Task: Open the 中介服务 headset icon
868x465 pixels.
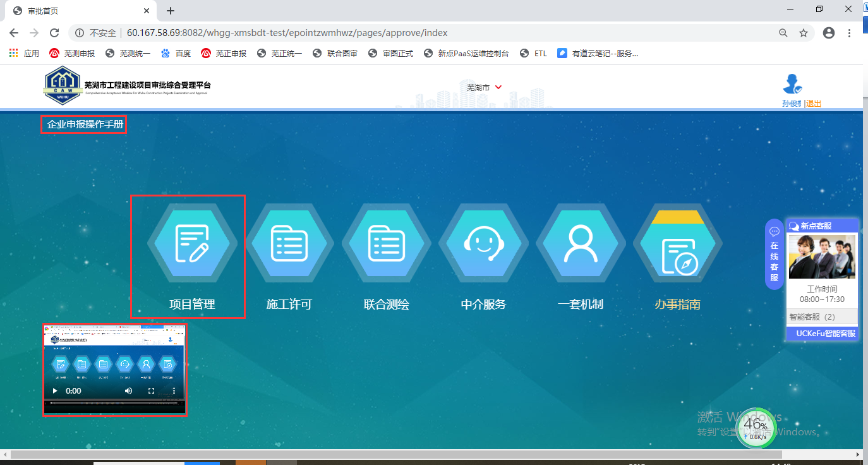Action: pos(483,243)
